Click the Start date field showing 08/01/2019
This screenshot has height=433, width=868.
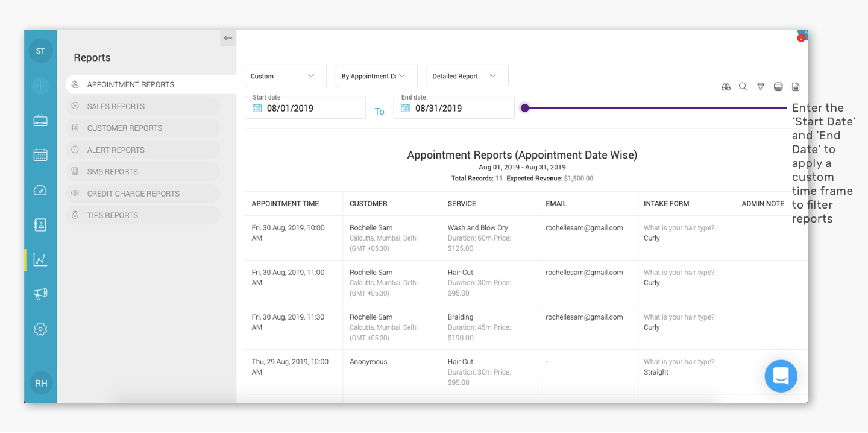click(x=306, y=107)
